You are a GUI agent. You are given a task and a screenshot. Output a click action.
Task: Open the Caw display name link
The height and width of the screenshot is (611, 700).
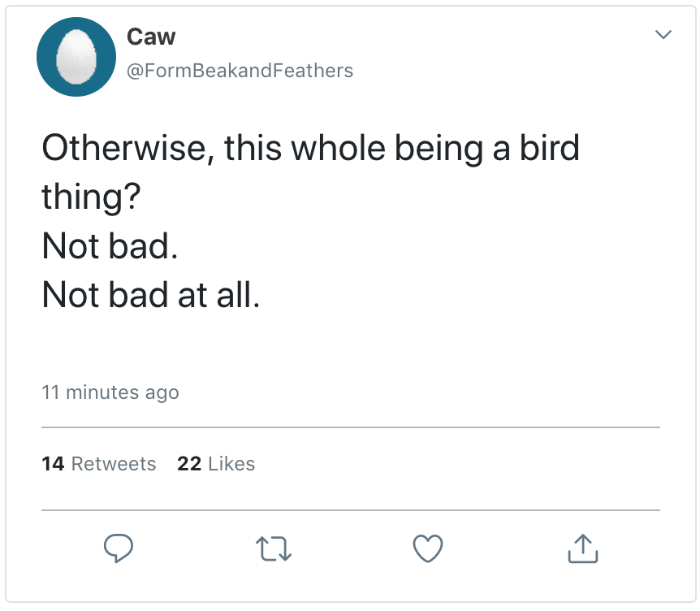click(151, 37)
